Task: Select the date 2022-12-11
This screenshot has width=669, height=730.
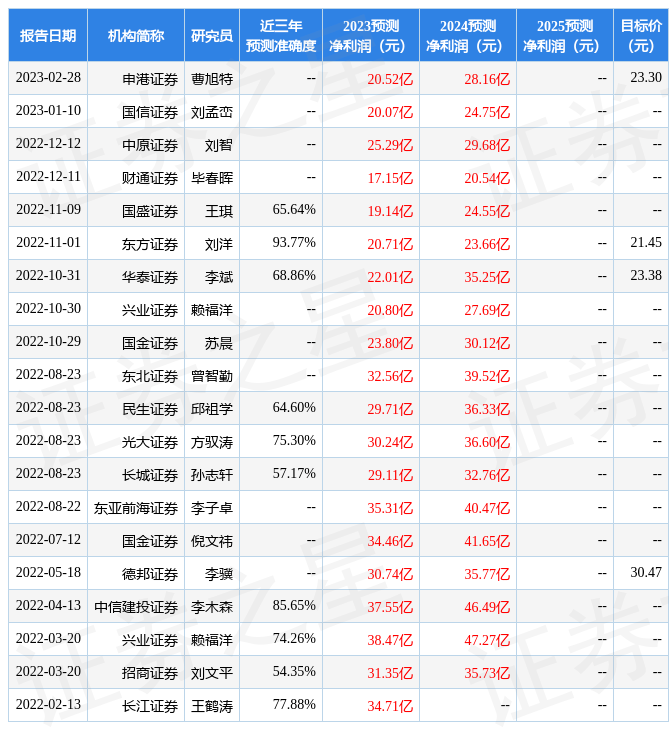Action: 48,176
